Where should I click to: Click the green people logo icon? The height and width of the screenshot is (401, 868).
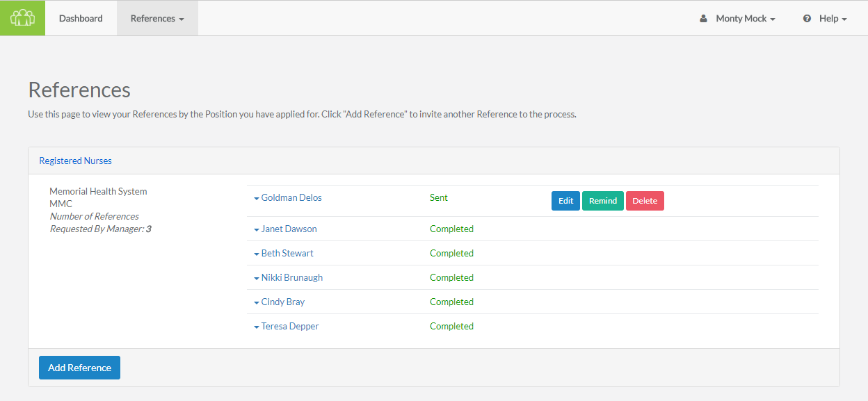[22, 17]
